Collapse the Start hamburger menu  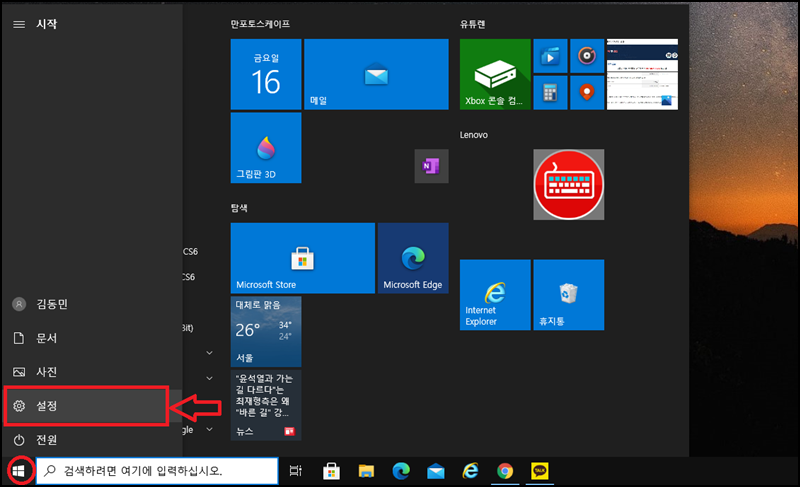point(19,24)
